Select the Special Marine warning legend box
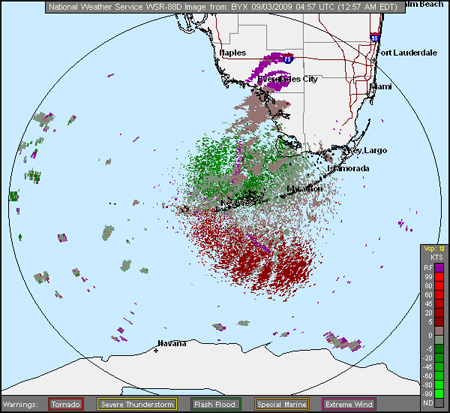Viewport: 450px width, 413px height. coord(282,404)
